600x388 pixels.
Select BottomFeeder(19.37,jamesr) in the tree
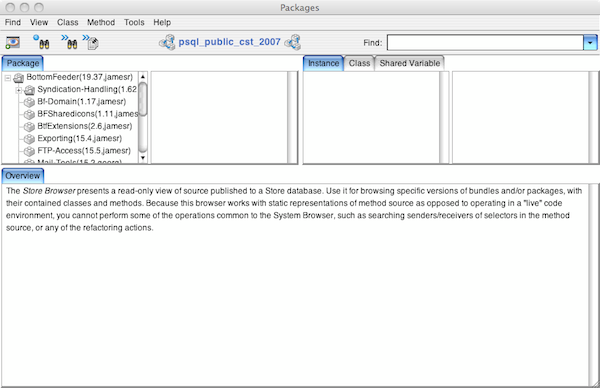[x=80, y=77]
